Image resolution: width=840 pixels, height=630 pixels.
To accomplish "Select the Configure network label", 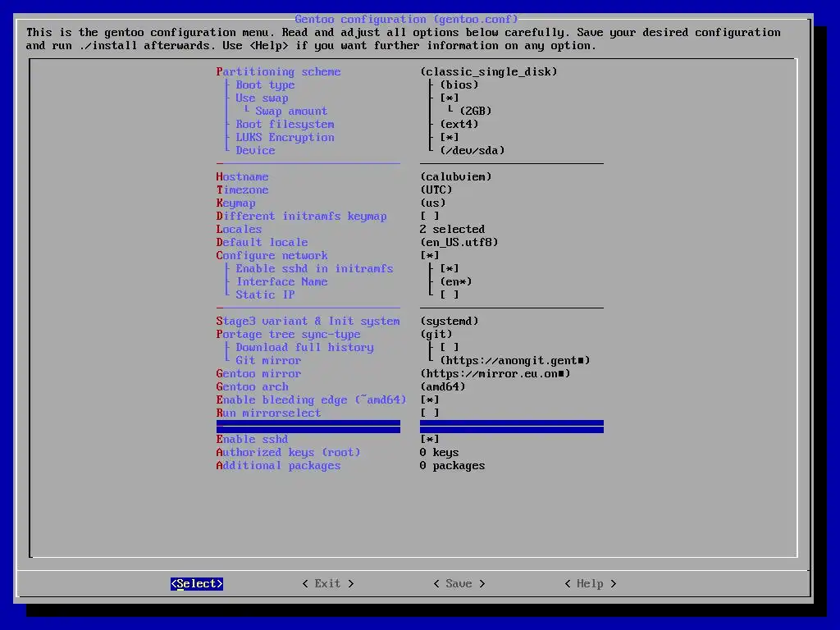I will pos(272,256).
